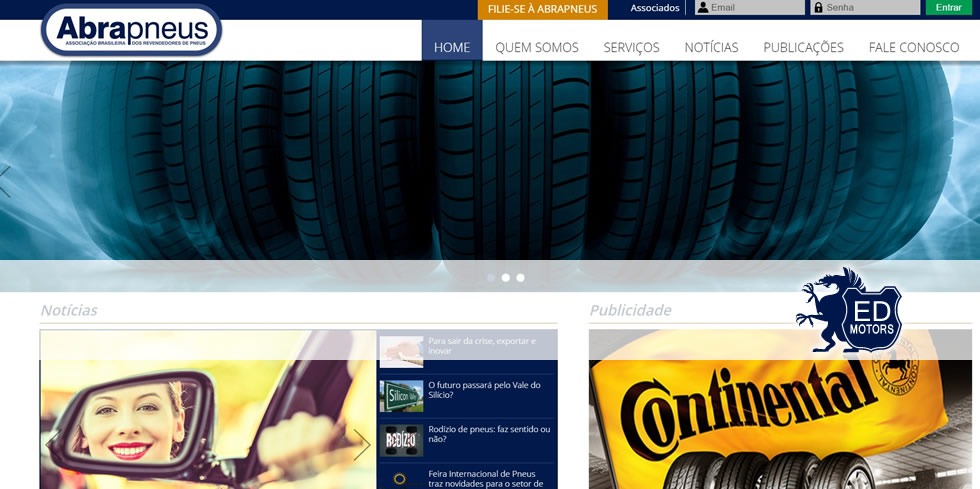
Task: Go to Publicações page
Action: (x=803, y=47)
